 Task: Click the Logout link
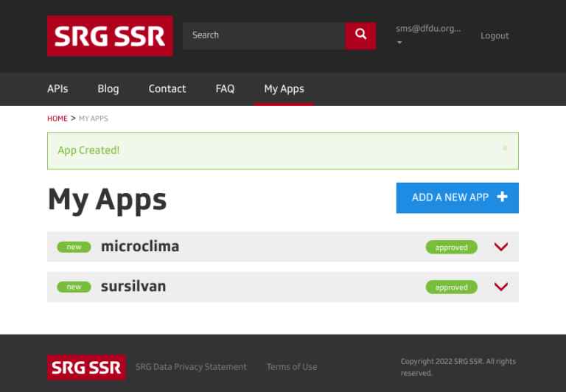click(495, 35)
